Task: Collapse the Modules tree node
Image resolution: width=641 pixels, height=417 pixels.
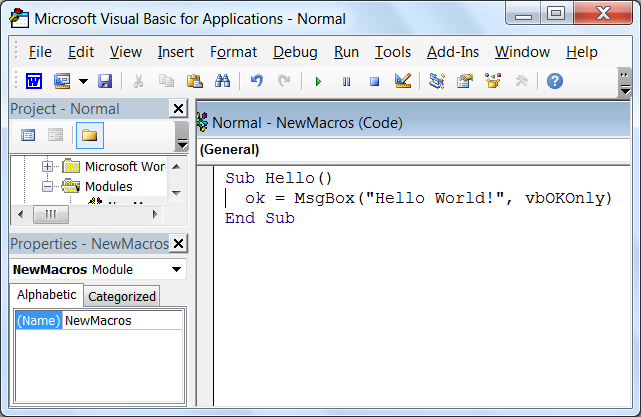Action: click(47, 187)
